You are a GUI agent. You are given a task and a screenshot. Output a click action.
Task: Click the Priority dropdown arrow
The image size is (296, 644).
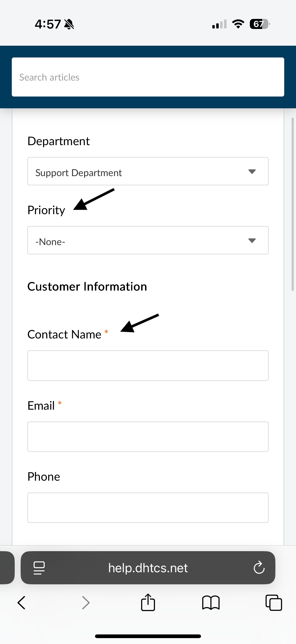pyautogui.click(x=252, y=240)
